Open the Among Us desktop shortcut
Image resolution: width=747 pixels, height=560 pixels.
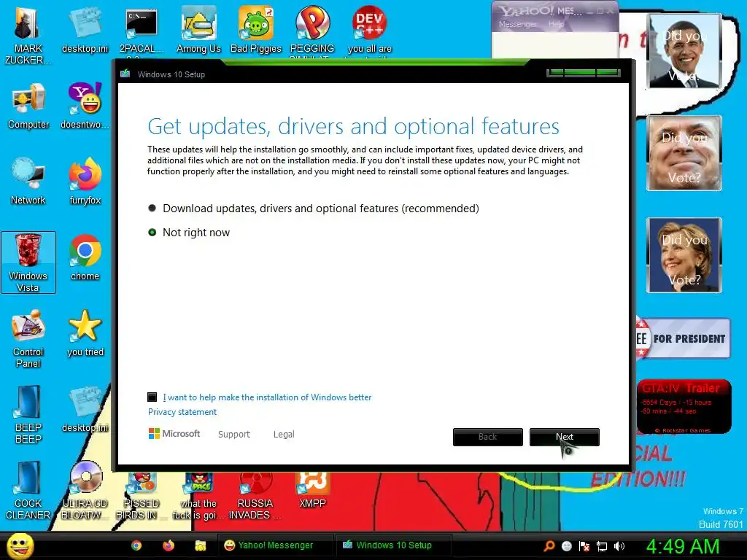tap(198, 31)
